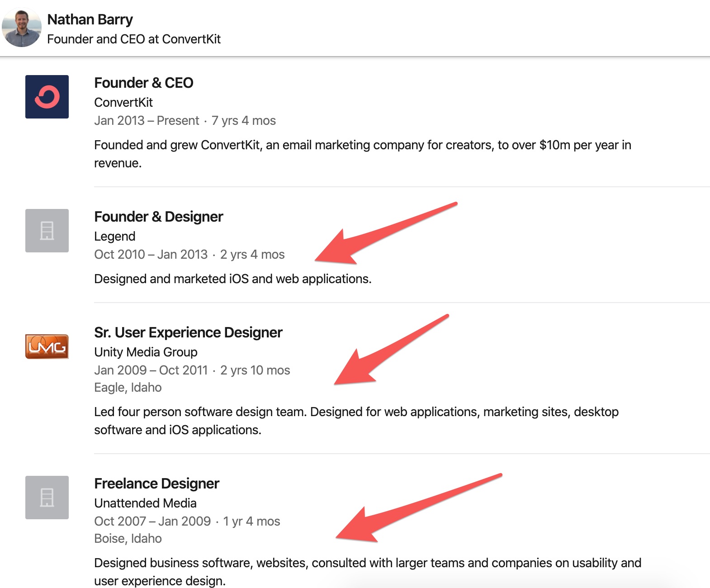This screenshot has height=588, width=710.
Task: Click the Oct 2007 – Jan 2009 date range
Action: coord(152,522)
